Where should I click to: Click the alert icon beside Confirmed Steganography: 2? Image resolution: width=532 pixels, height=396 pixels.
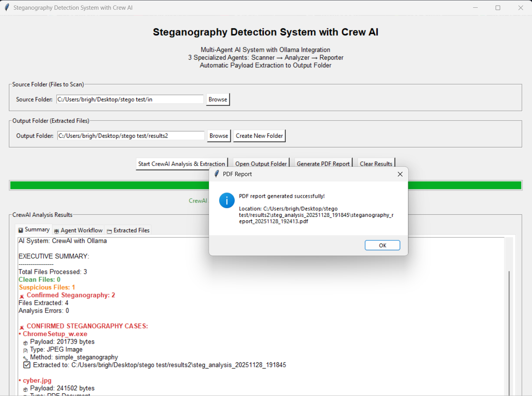coord(22,296)
